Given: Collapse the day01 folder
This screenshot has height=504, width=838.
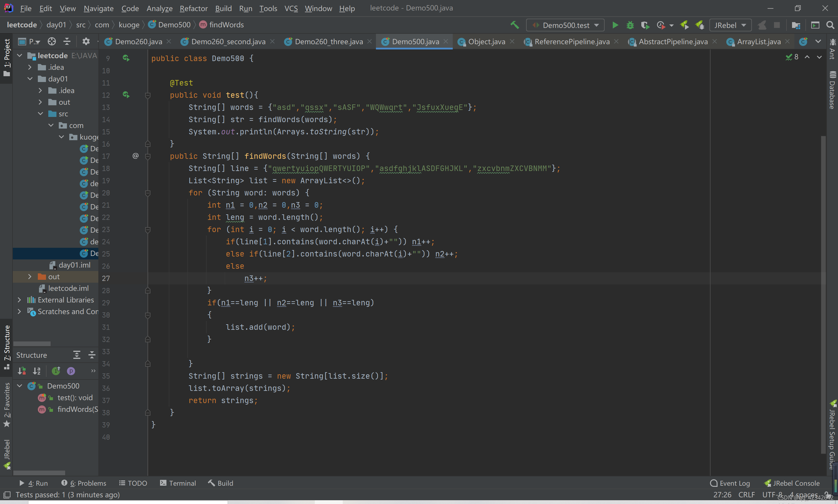Looking at the screenshot, I should pos(30,79).
